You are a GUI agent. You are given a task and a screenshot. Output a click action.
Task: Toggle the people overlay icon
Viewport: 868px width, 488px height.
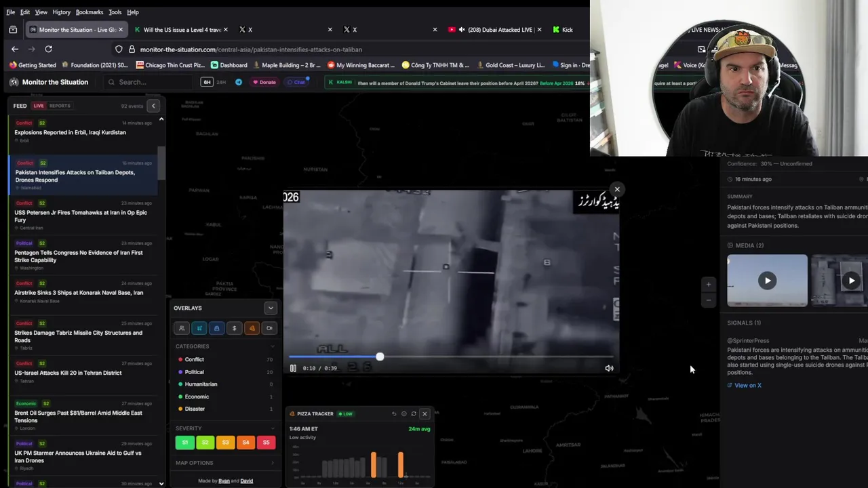182,328
